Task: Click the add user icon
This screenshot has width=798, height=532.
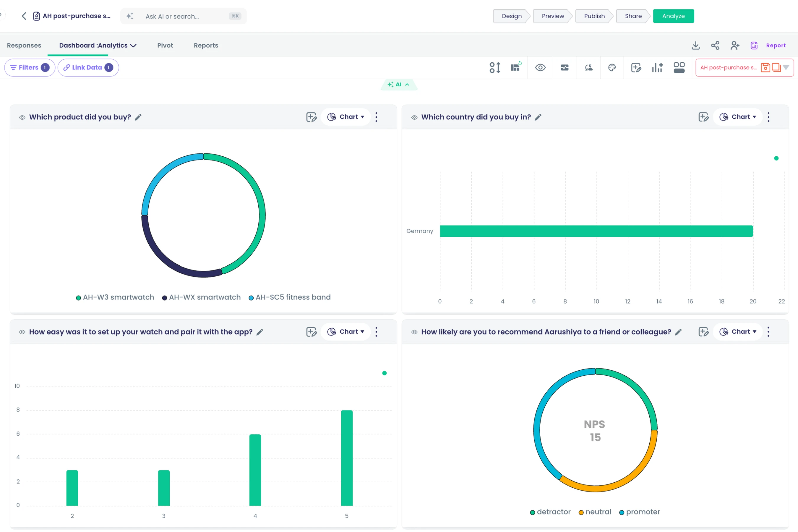Action: (735, 46)
